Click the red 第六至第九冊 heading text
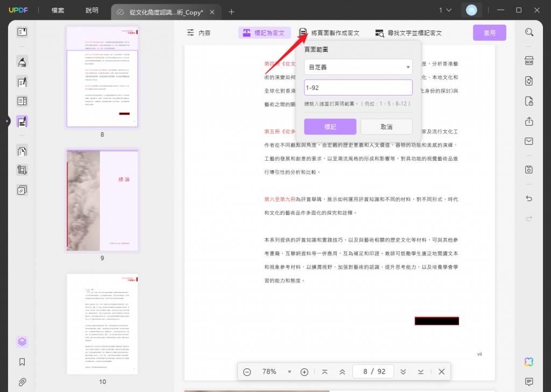 280,199
